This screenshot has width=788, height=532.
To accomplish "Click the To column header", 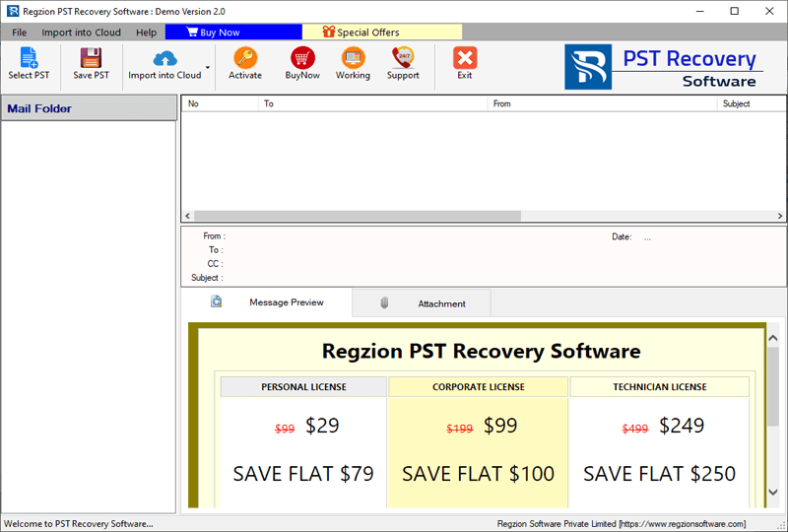I will coord(372,103).
